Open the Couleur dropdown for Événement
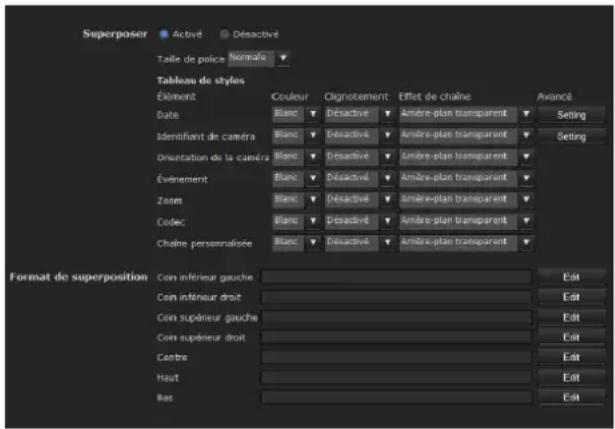The height and width of the screenshot is (429, 615). click(296, 178)
